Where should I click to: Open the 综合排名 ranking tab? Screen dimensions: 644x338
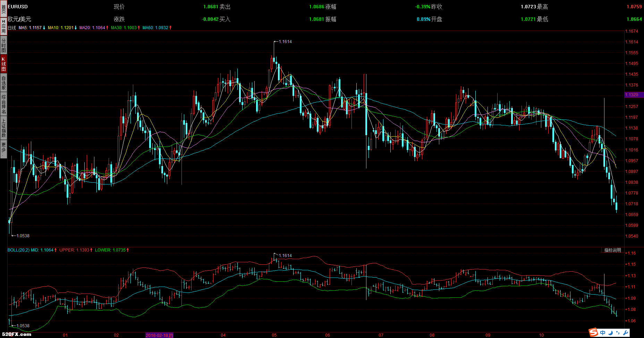pos(3,104)
